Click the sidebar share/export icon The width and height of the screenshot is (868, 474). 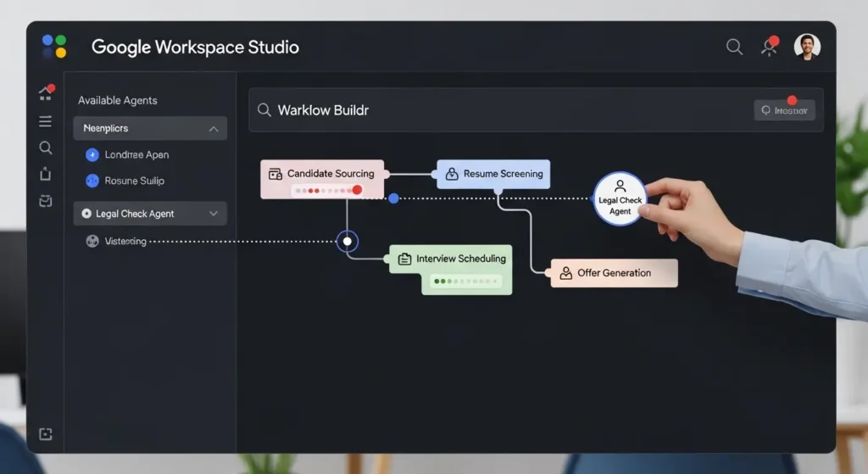[x=46, y=174]
